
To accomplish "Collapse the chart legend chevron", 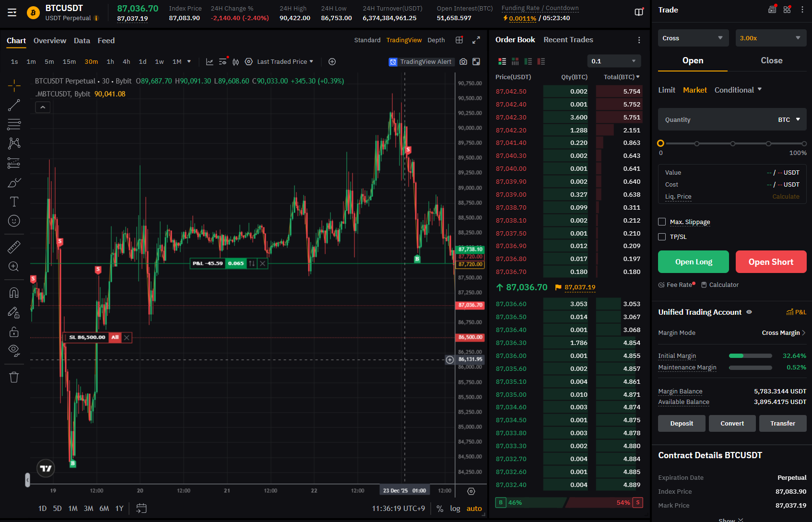I will (43, 107).
